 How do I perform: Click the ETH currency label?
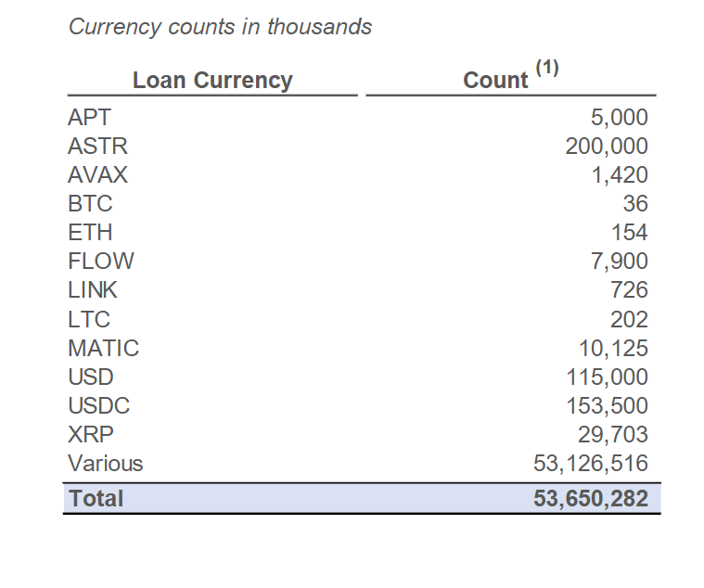[90, 233]
